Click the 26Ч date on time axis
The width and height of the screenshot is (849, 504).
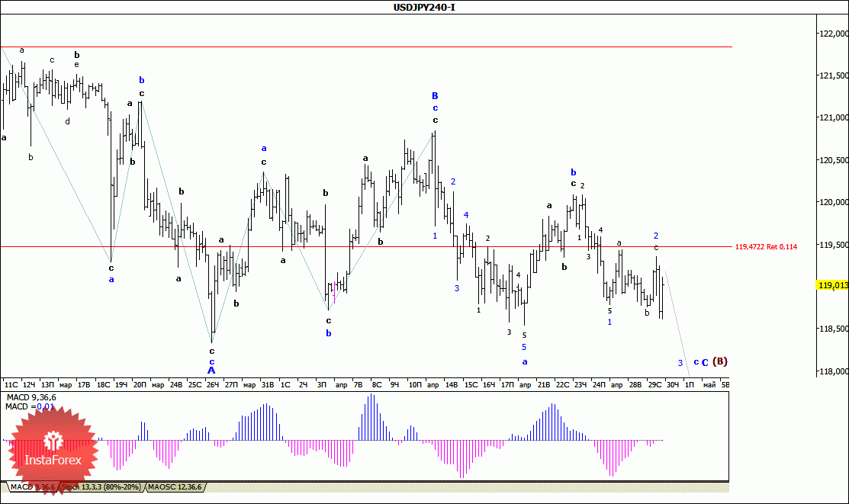click(x=213, y=385)
